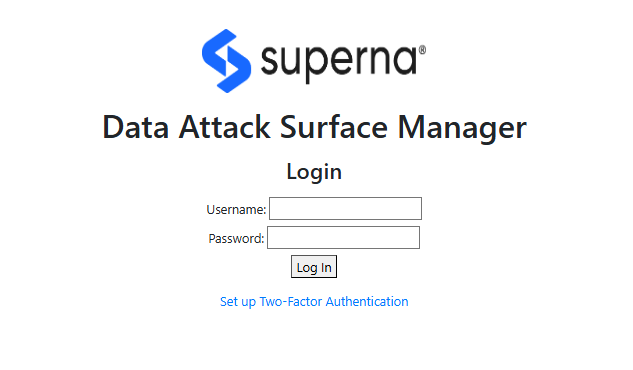
Task: Place cursor in the box beside Username
Action: tap(345, 209)
